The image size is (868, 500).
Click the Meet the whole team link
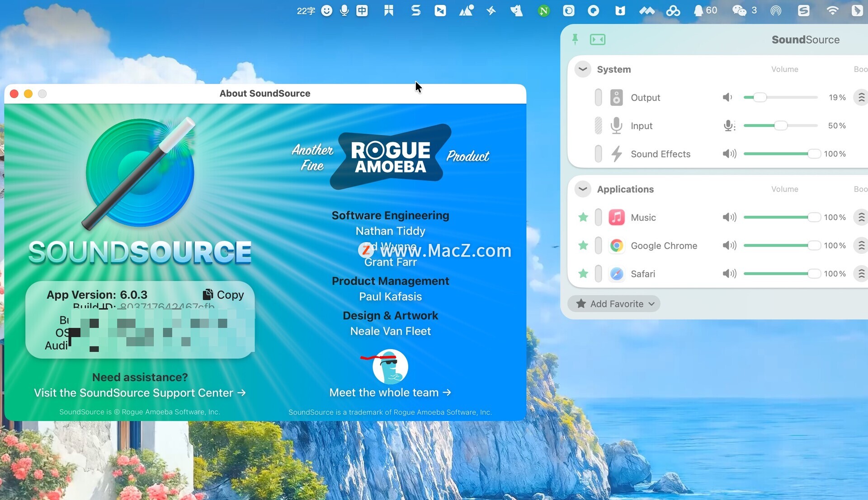pyautogui.click(x=390, y=393)
